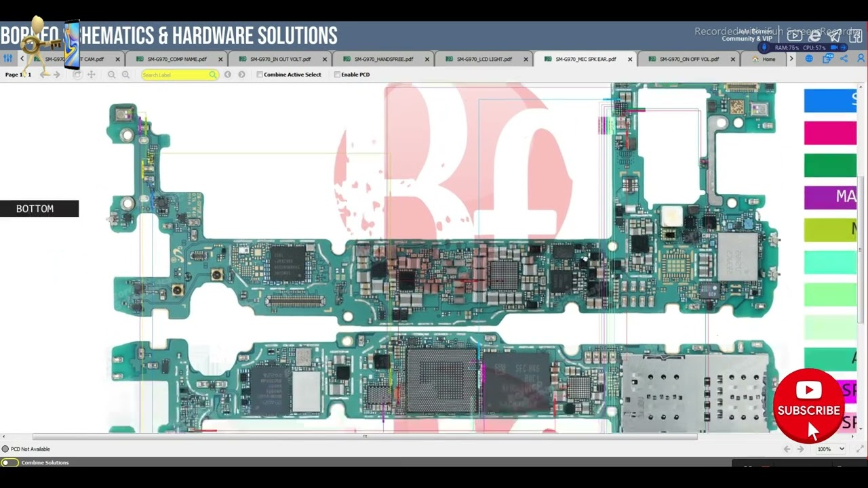The image size is (868, 488).
Task: Open the YouTube icon in header
Action: point(794,36)
